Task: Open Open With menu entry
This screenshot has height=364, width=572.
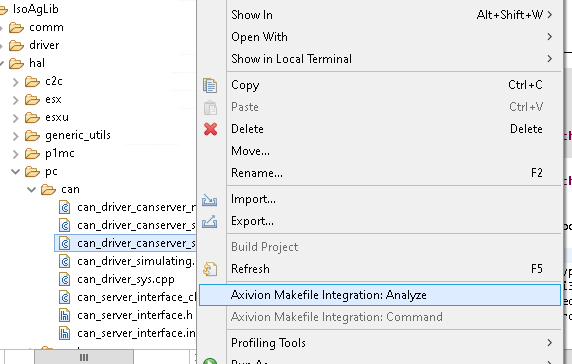Action: (x=380, y=37)
